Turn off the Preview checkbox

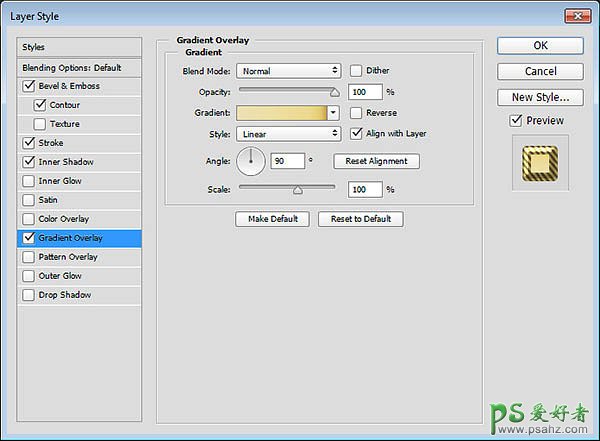tap(515, 120)
